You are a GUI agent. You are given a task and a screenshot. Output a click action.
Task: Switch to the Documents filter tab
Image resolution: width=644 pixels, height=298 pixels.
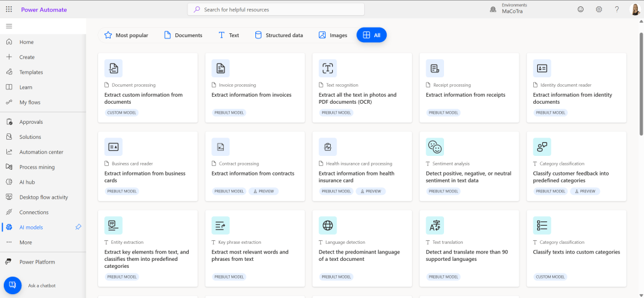(183, 35)
